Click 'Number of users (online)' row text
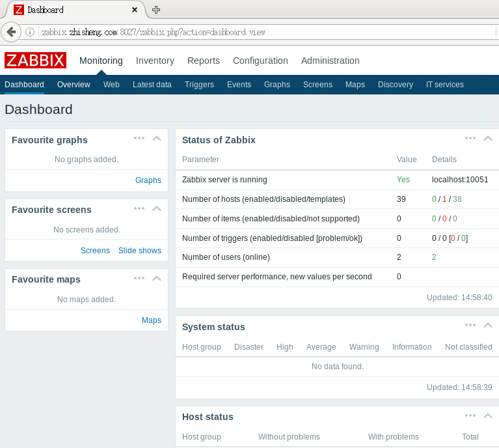The height and width of the screenshot is (448, 499). pos(226,257)
